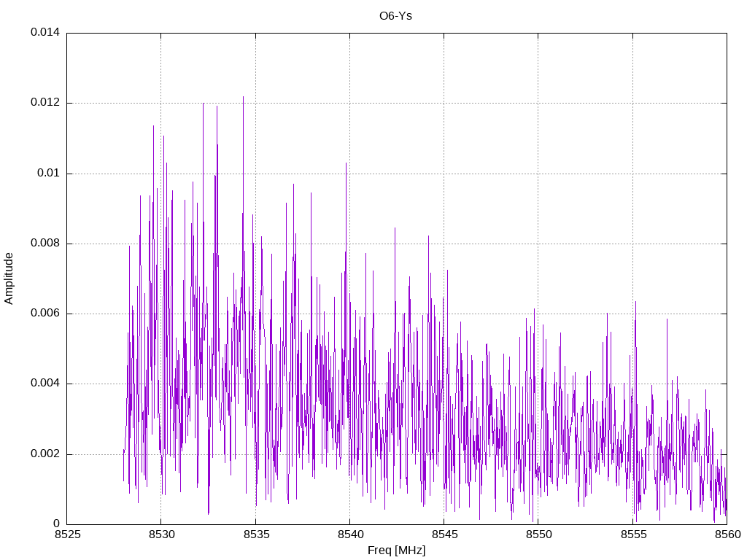Click the 8555 x-axis tick label
The width and height of the screenshot is (747, 560).
(633, 534)
